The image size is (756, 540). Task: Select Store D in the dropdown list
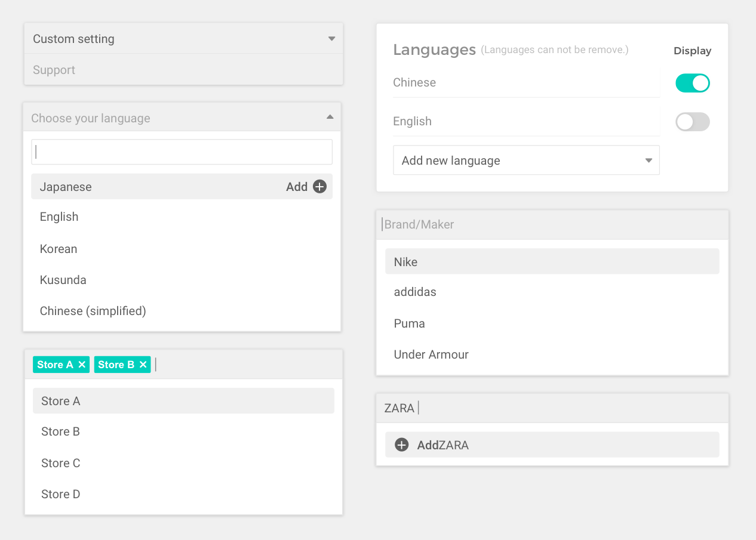61,494
